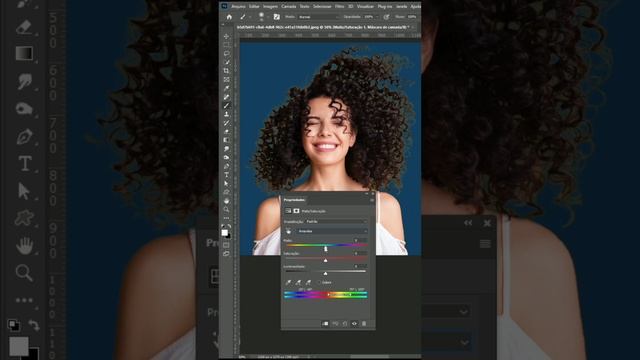
Task: Select the Type tool in the toolbar
Action: tap(226, 175)
